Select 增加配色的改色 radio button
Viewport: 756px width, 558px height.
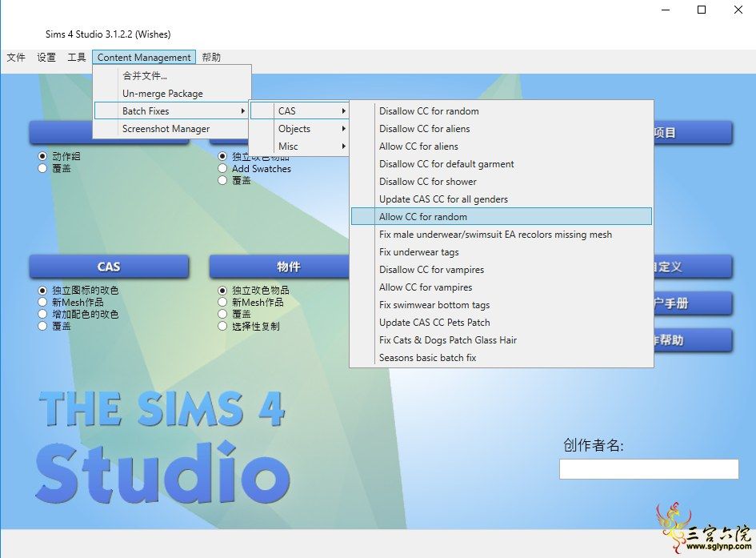[42, 315]
